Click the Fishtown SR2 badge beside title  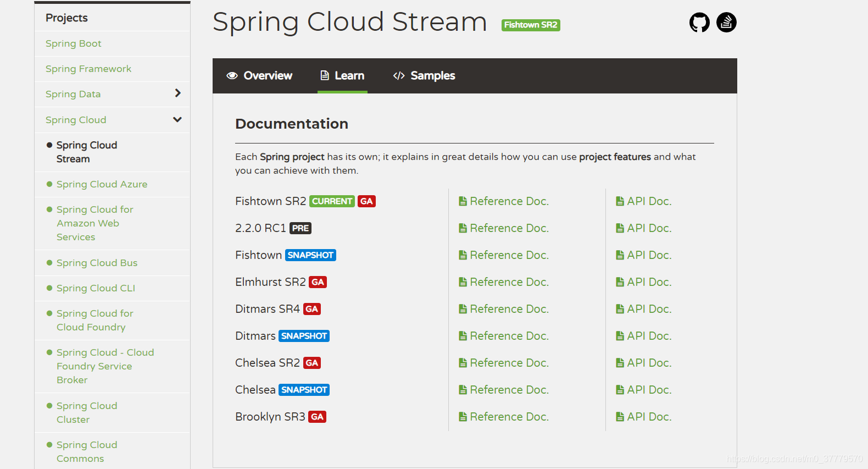pos(531,25)
